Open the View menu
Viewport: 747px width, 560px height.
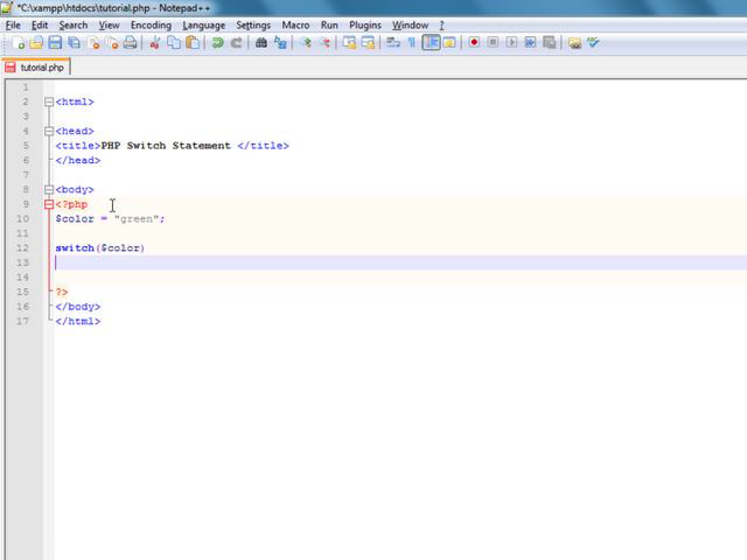click(109, 25)
